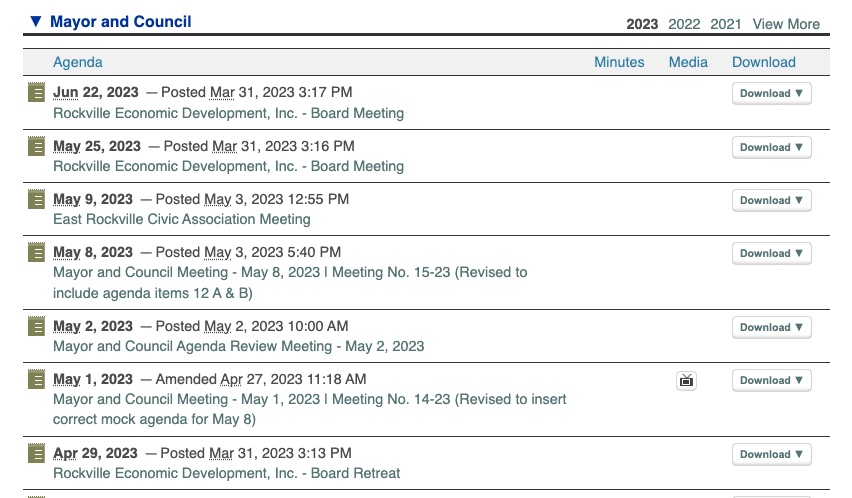Click the agenda icon for May 8, 2023
The width and height of the screenshot is (852, 498).
pyautogui.click(x=37, y=252)
